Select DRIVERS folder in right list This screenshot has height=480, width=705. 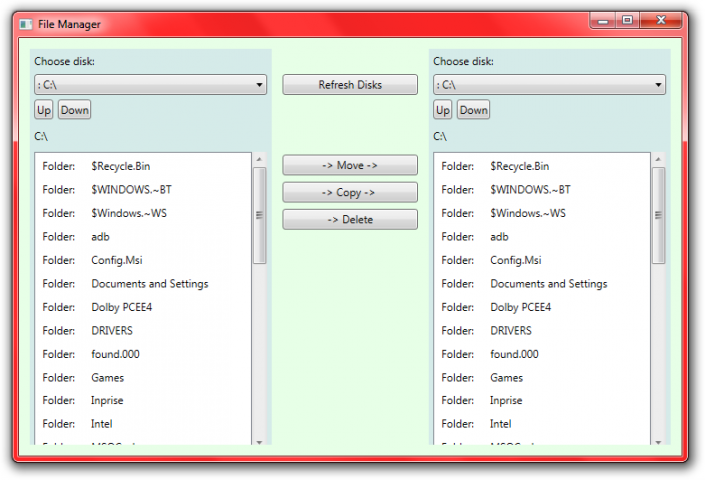pos(542,331)
